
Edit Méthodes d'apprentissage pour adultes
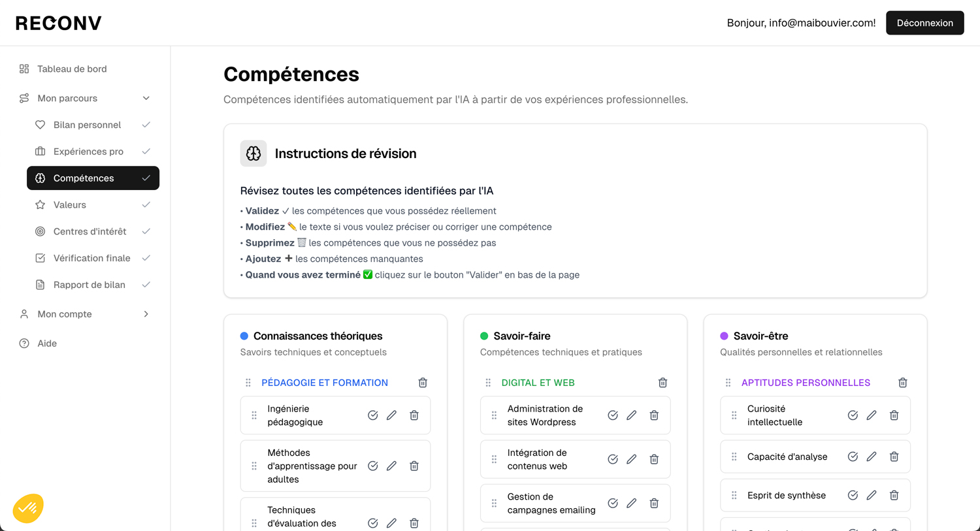coord(391,466)
